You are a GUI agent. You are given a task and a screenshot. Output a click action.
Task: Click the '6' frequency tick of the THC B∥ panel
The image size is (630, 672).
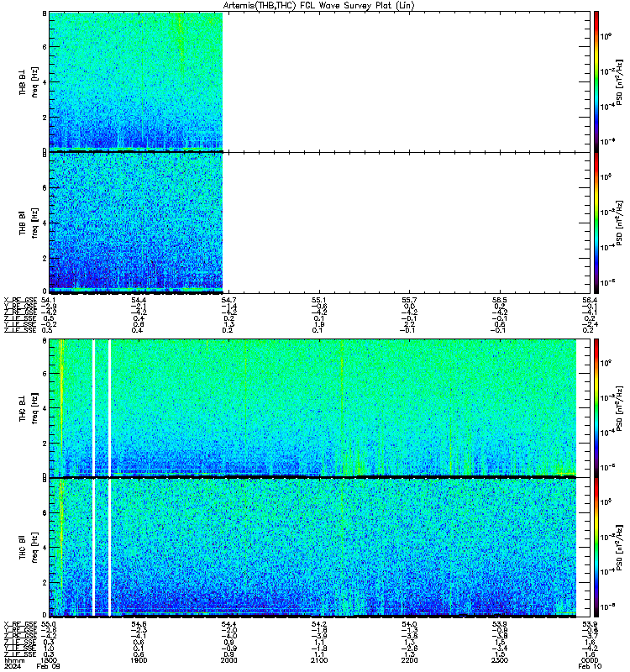pyautogui.click(x=45, y=513)
